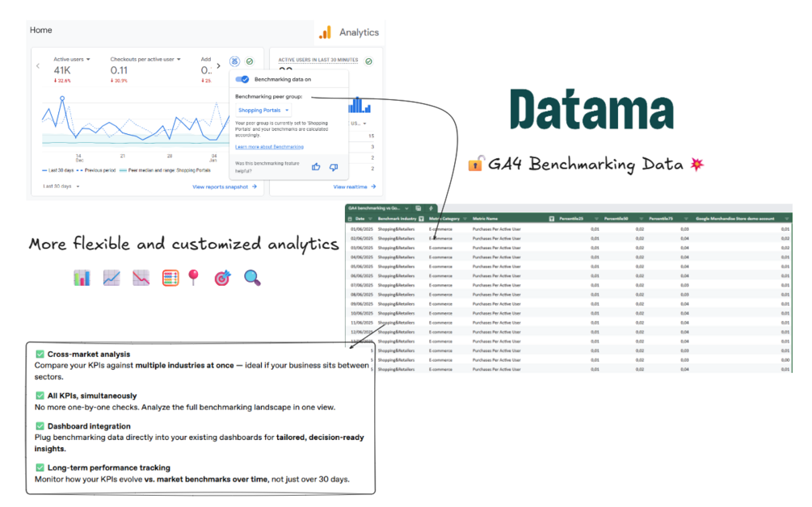812x507 pixels.
Task: Select the 05/06/2025 date cell
Action: (x=361, y=266)
